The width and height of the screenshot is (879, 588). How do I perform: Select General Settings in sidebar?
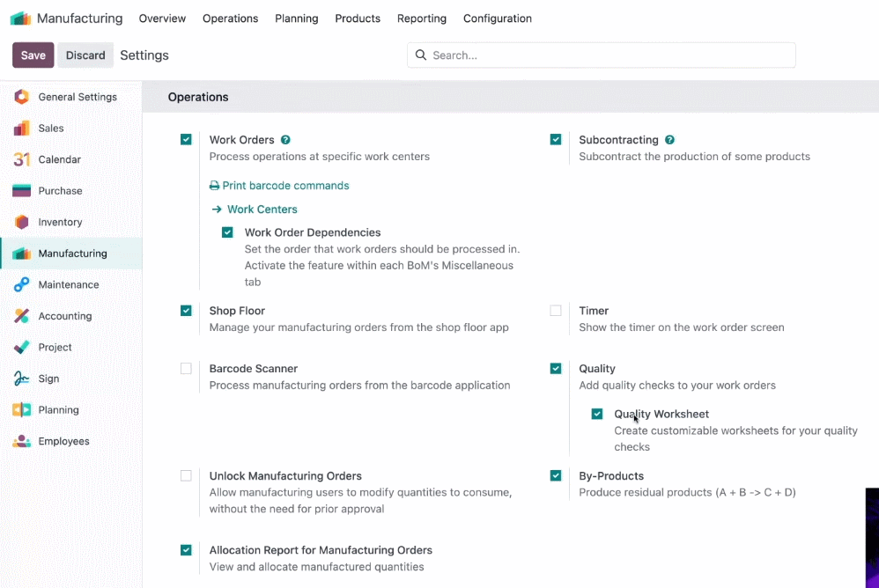click(71, 97)
